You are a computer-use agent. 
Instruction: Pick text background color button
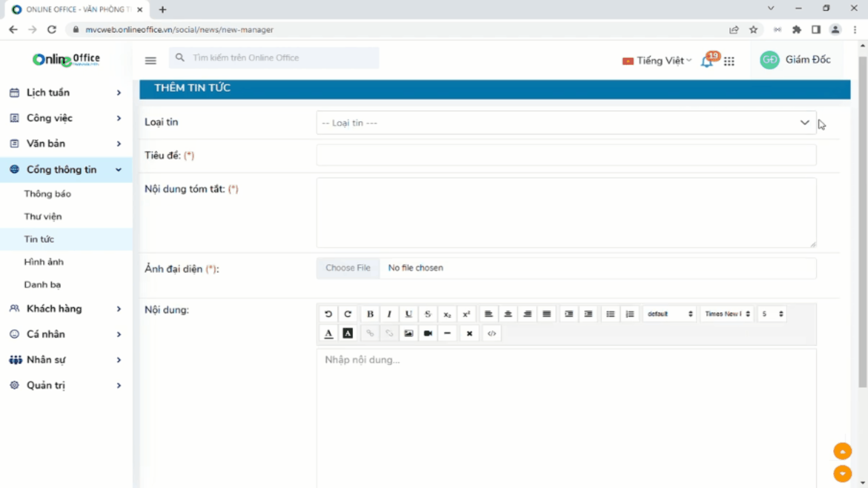(x=348, y=333)
